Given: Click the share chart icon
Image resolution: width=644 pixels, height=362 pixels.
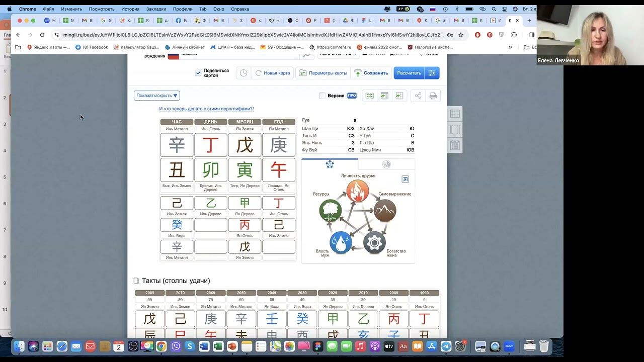Looking at the screenshot, I should pyautogui.click(x=418, y=96).
